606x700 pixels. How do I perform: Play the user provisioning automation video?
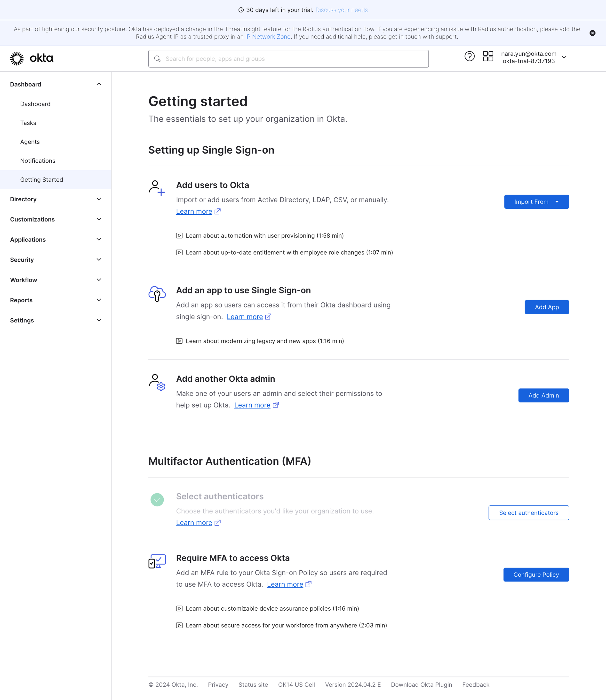click(264, 236)
